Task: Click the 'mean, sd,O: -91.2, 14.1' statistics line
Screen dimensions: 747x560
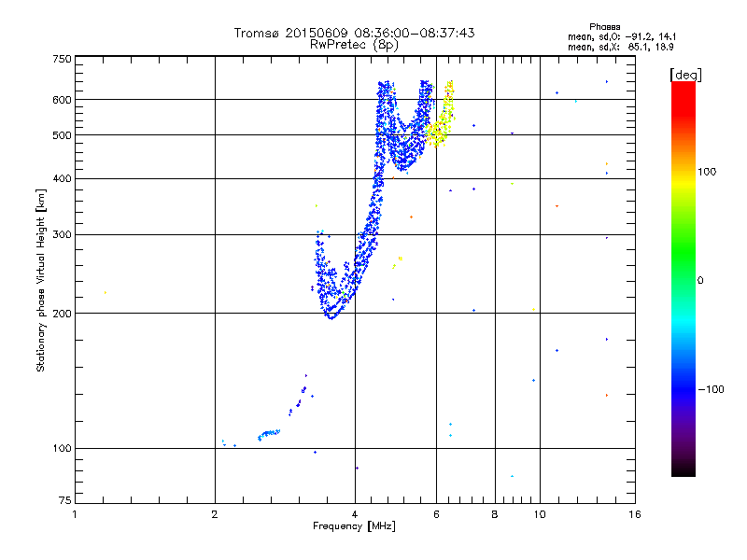Action: (x=622, y=36)
